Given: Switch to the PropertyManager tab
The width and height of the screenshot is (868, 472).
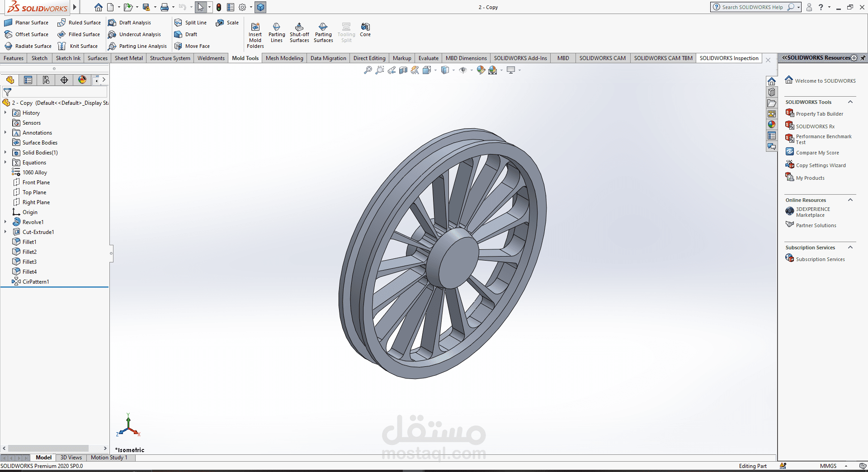Looking at the screenshot, I should pyautogui.click(x=28, y=80).
